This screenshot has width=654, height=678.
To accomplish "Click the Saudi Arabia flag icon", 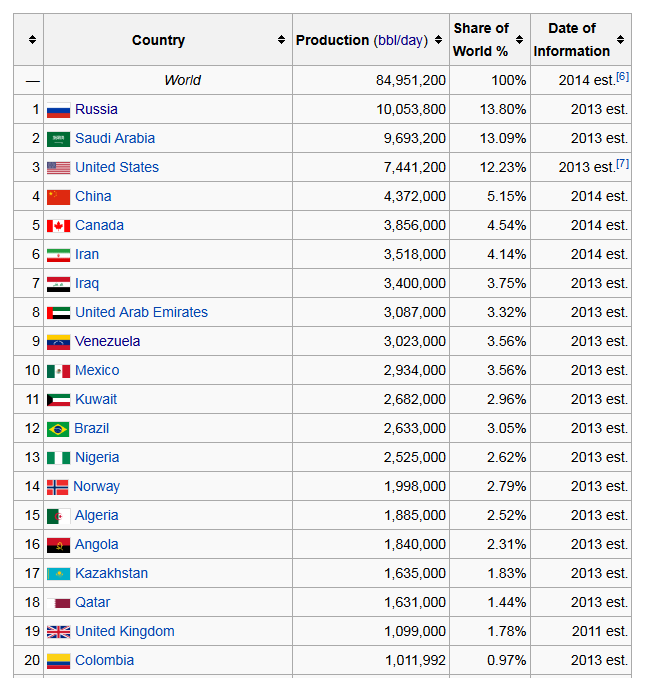I will pyautogui.click(x=58, y=139).
